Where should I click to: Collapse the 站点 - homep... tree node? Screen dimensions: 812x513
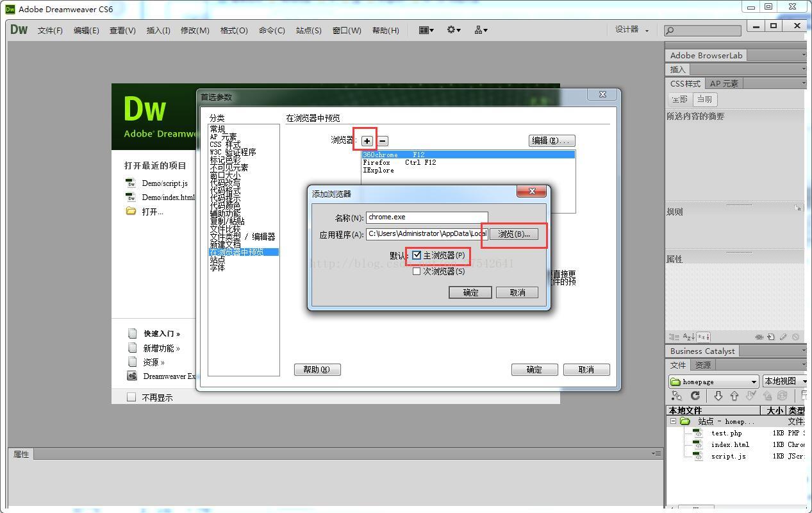click(x=673, y=421)
